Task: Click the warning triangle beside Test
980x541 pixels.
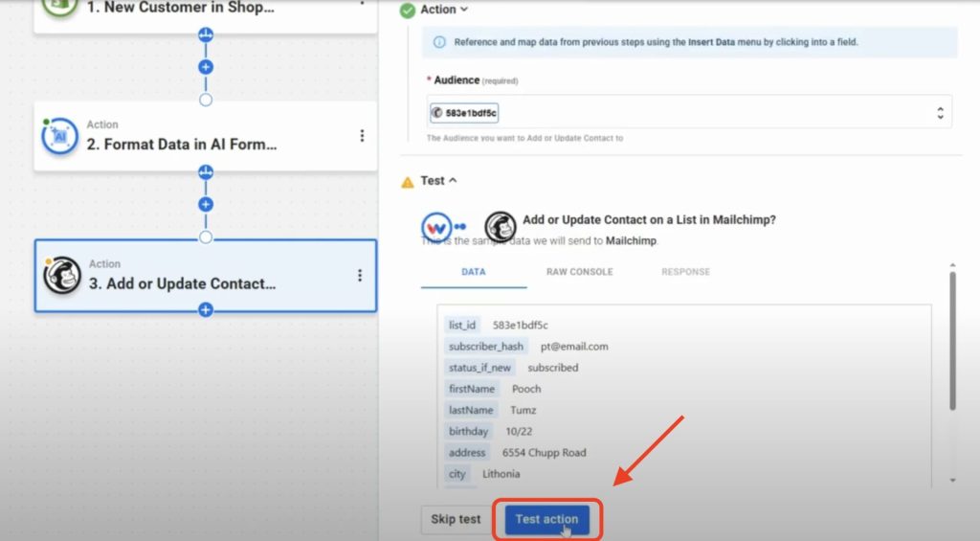Action: tap(408, 182)
